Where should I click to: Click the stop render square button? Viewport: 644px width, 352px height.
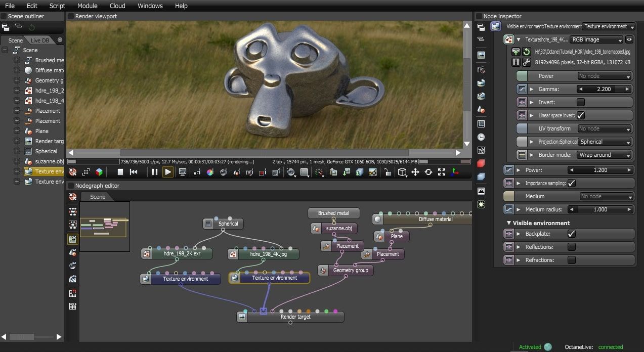click(120, 172)
